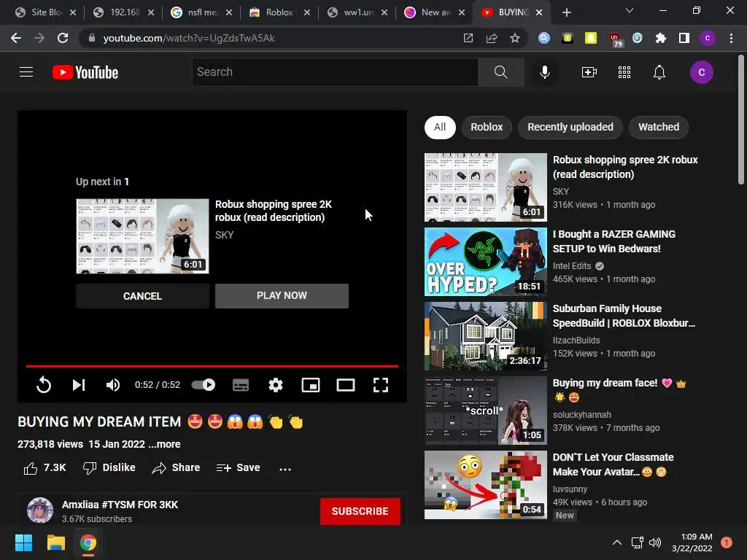747x560 pixels.
Task: Open DON'T Let Your Classmate video thumbnail
Action: 485,485
